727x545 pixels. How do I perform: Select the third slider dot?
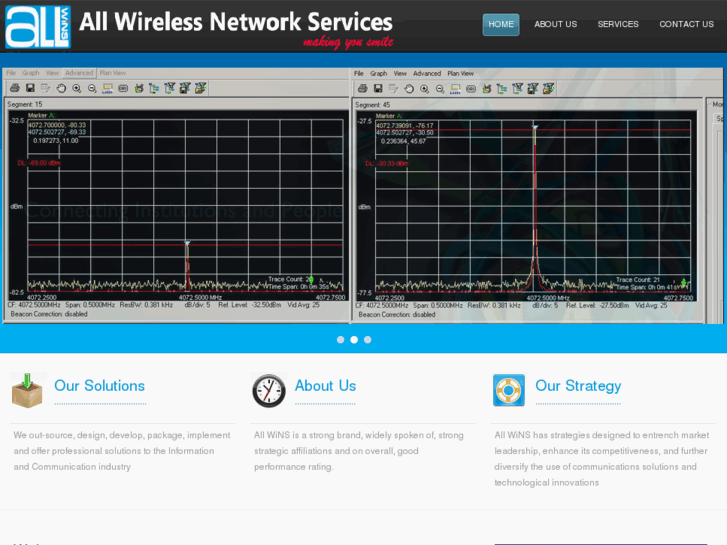368,340
